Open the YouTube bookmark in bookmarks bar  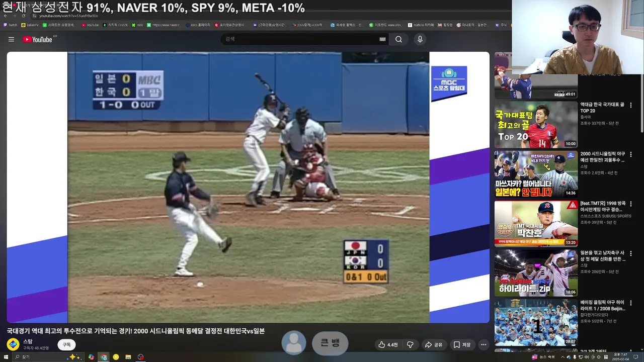pyautogui.click(x=90, y=25)
